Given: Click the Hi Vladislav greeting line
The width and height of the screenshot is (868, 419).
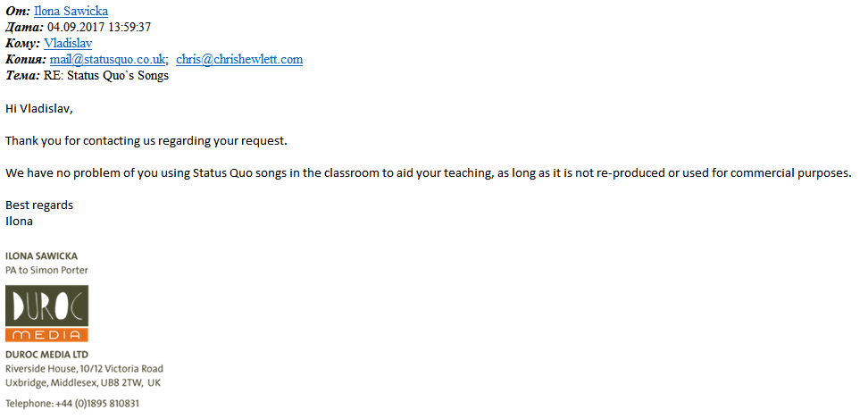Looking at the screenshot, I should tap(38, 108).
